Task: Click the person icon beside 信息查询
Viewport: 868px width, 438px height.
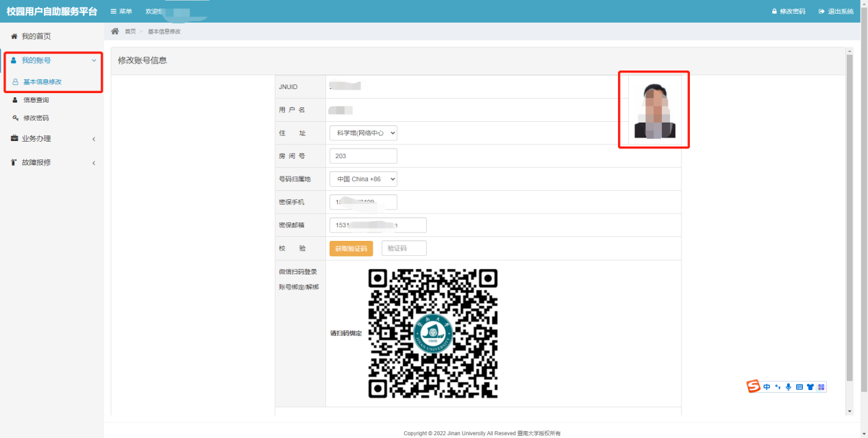Action: pyautogui.click(x=16, y=100)
